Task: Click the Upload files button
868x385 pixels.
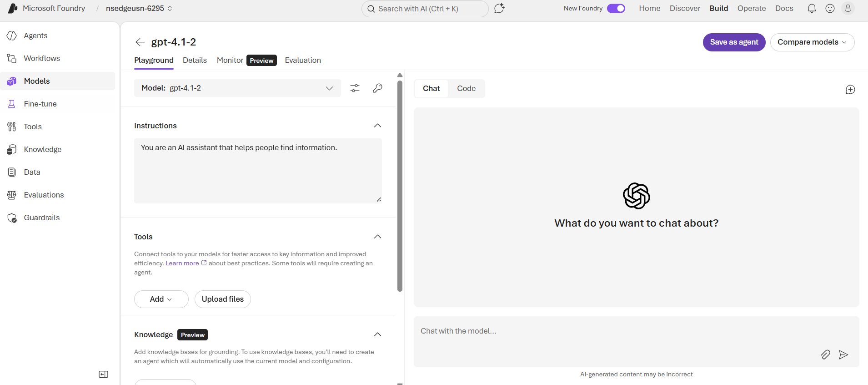Action: click(x=223, y=299)
